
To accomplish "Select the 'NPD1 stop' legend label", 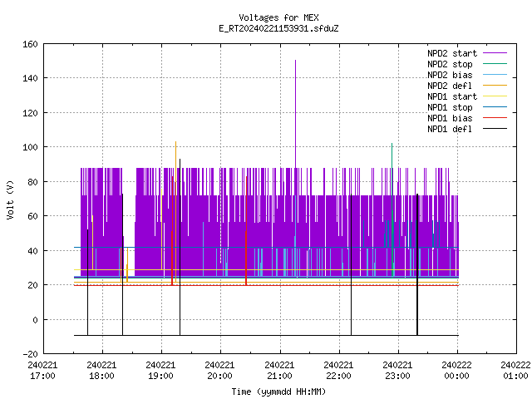I will pos(450,107).
